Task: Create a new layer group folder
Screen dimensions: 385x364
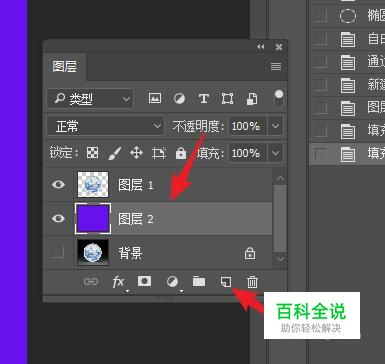Action: [x=199, y=281]
